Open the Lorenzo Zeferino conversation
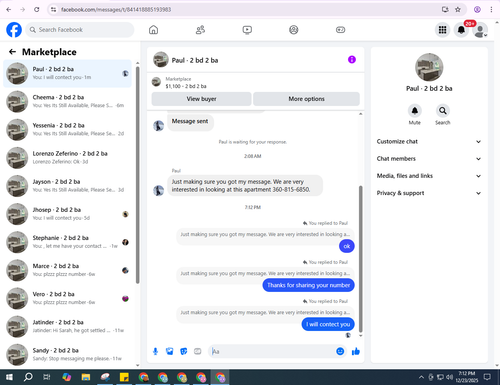 click(67, 158)
